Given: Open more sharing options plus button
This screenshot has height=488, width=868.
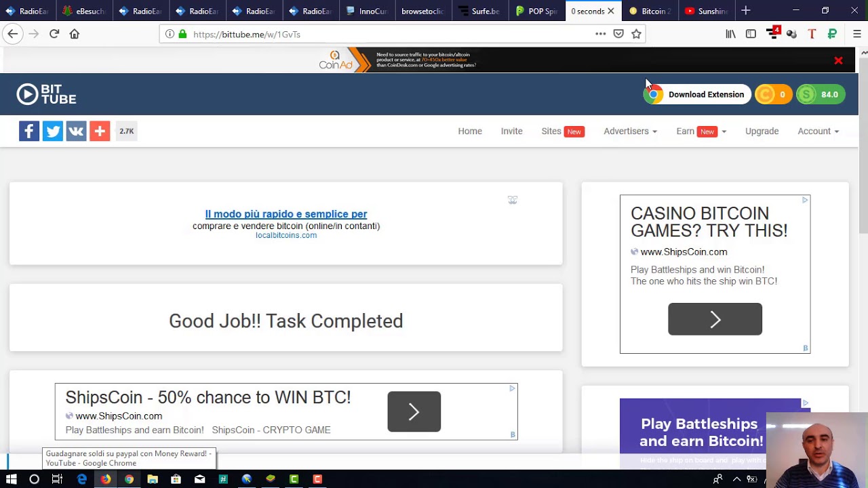Looking at the screenshot, I should click(x=100, y=131).
